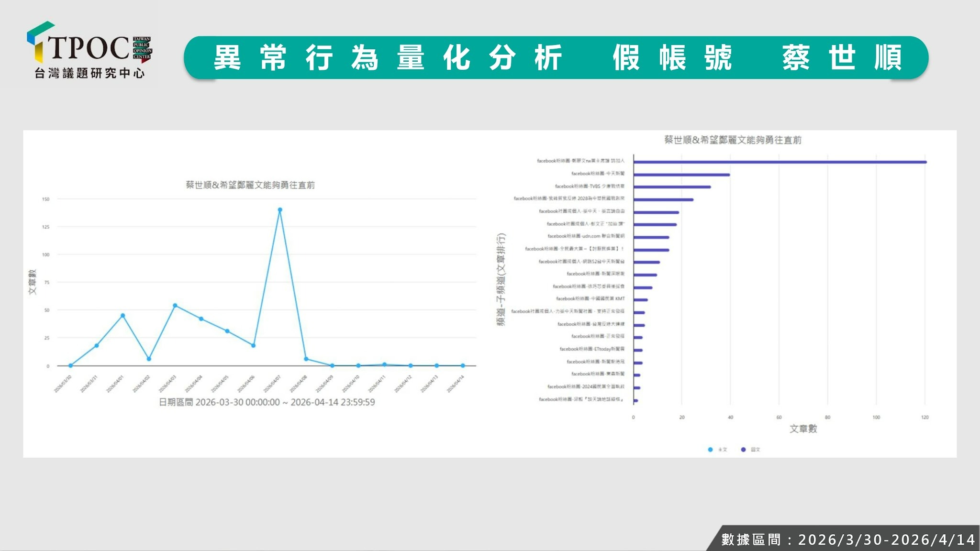Image resolution: width=980 pixels, height=551 pixels.
Task: Click the facebook粉絲團-ETtoday label
Action: 592,349
